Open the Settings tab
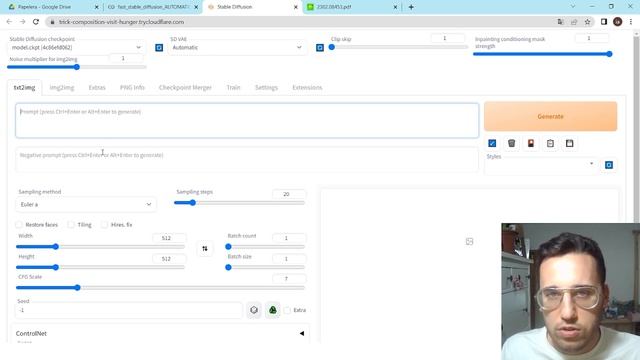The image size is (640, 360). tap(267, 87)
